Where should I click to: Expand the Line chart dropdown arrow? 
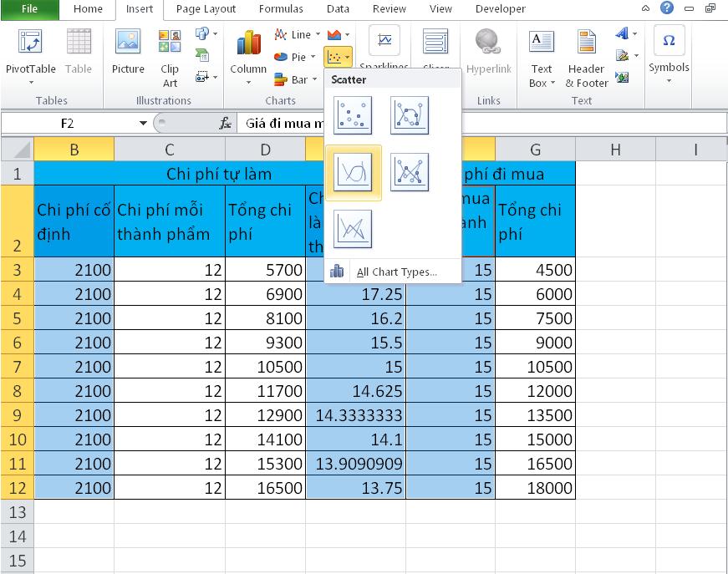pos(318,34)
